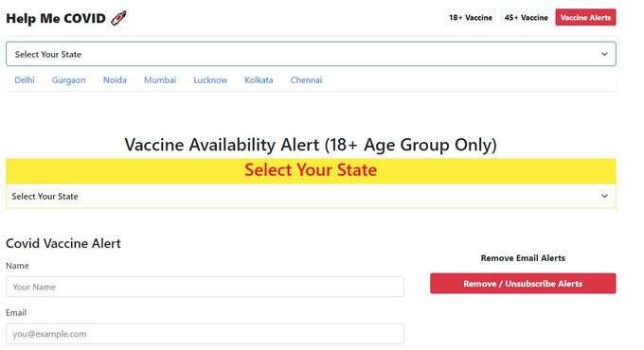Click chevron in the alert state dropdown
644x350 pixels.
[x=604, y=196]
